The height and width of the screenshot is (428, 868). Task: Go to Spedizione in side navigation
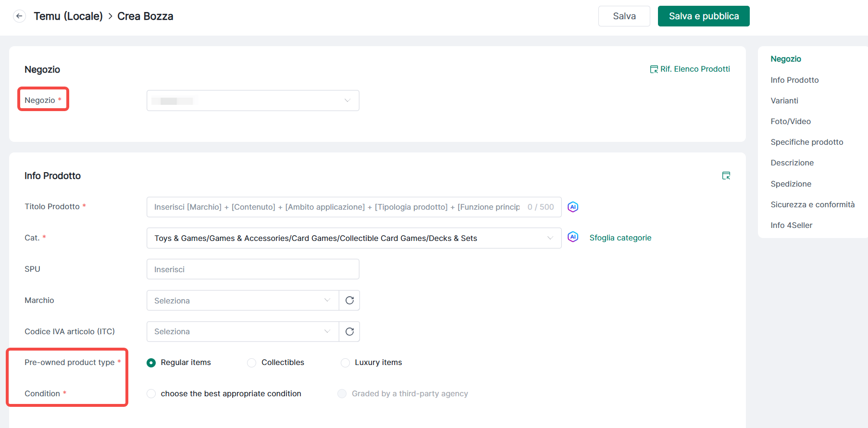point(791,184)
